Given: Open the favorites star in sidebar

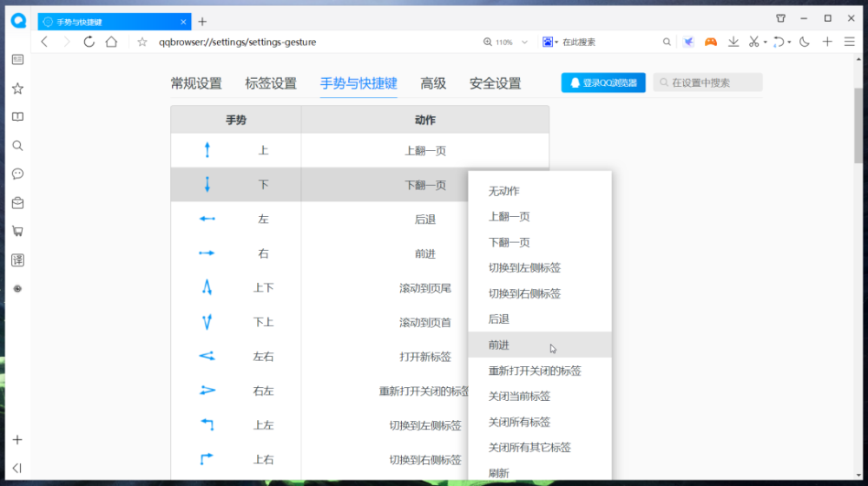Looking at the screenshot, I should click(17, 89).
